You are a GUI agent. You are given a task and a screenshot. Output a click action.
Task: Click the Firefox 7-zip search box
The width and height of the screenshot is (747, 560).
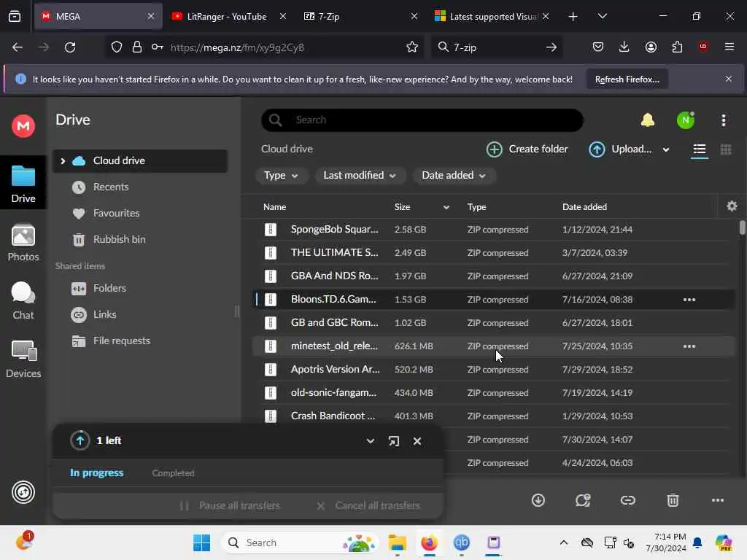pyautogui.click(x=496, y=47)
